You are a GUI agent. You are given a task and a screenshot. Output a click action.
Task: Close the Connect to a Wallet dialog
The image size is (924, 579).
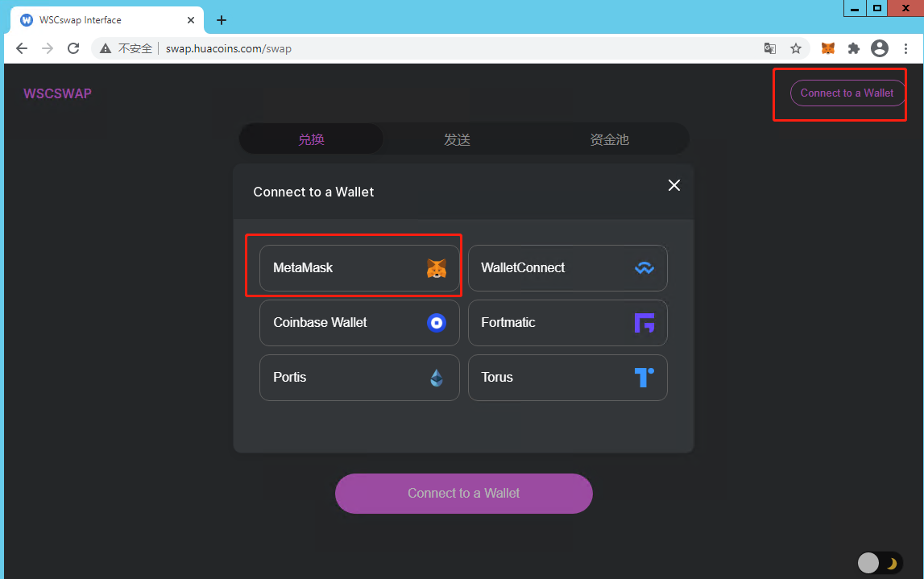coord(674,185)
